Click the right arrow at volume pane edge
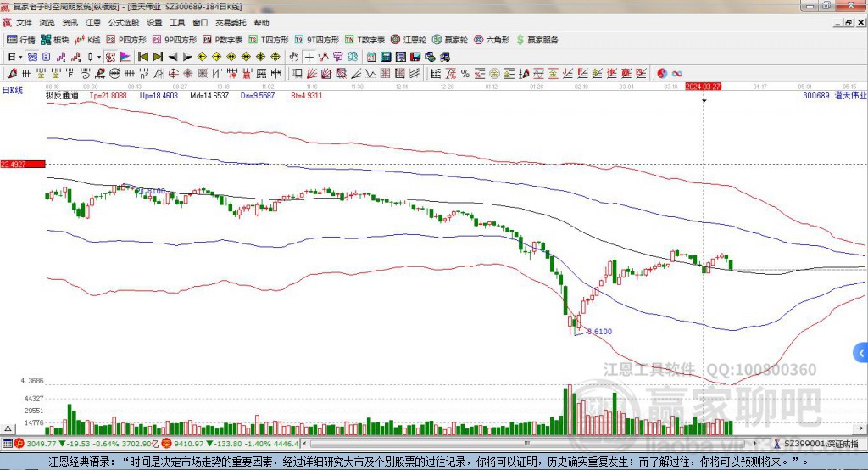Screen dimensions: 868x470 pos(860,428)
